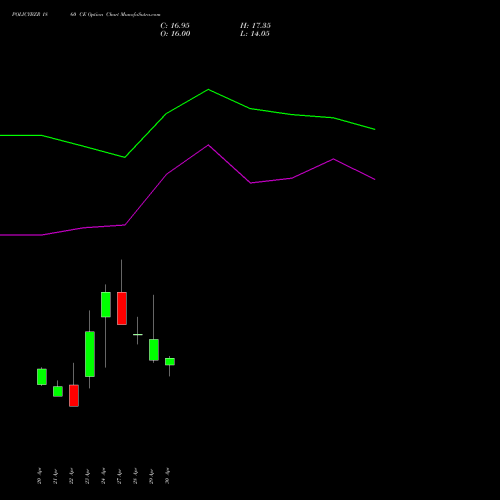This screenshot has height=500, width=500.
Task: Select the 28 Apr doji candlestick
Action: point(138,334)
